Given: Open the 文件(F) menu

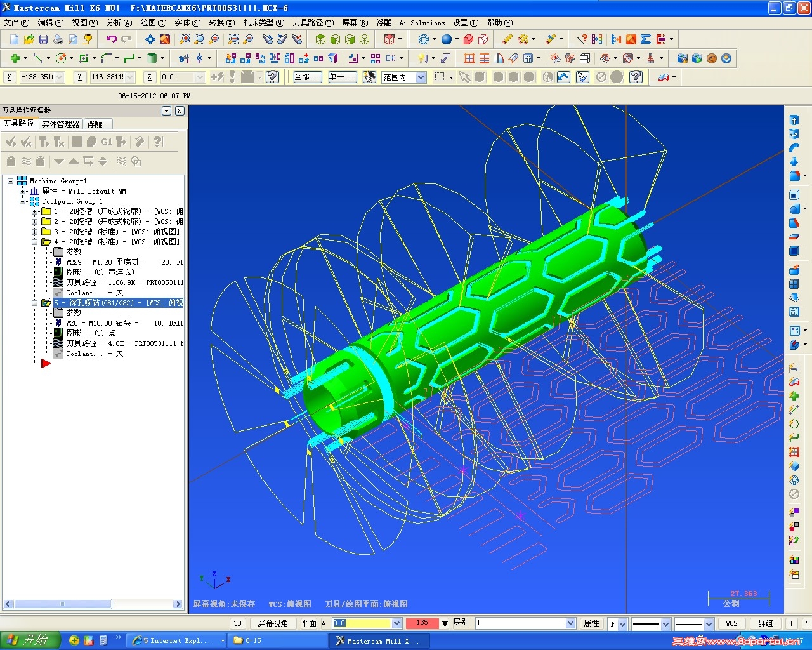Looking at the screenshot, I should pos(16,23).
